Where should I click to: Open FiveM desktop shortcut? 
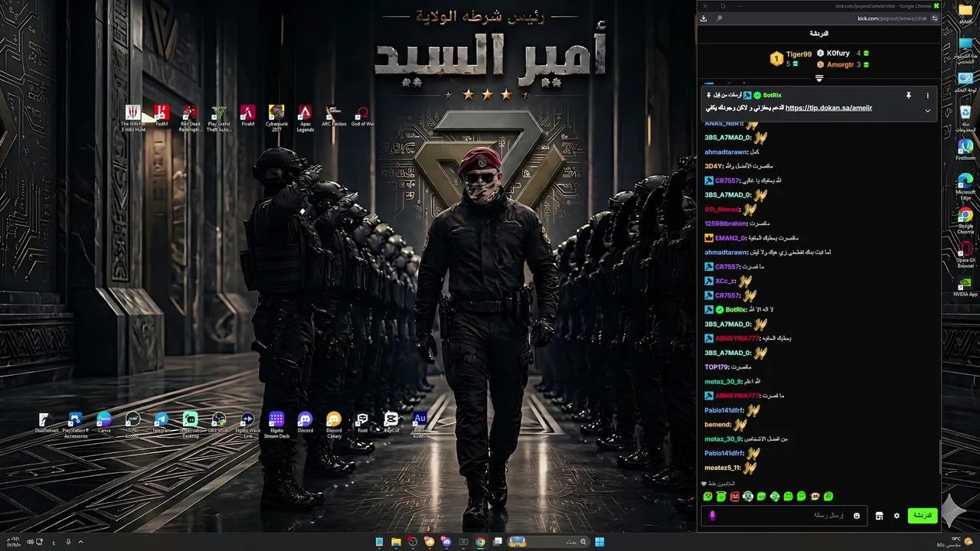tap(247, 116)
